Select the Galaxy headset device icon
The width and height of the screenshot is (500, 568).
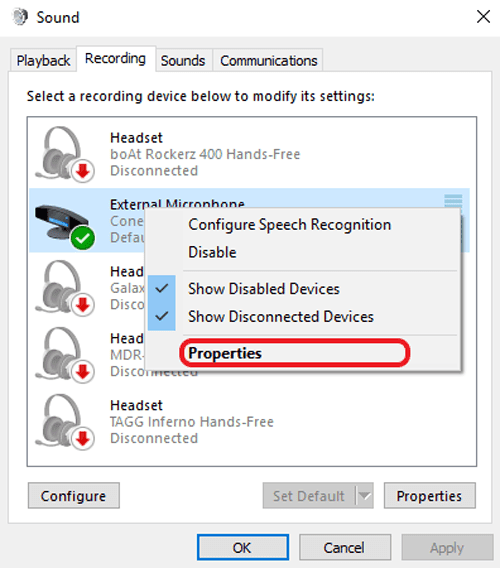pyautogui.click(x=64, y=288)
